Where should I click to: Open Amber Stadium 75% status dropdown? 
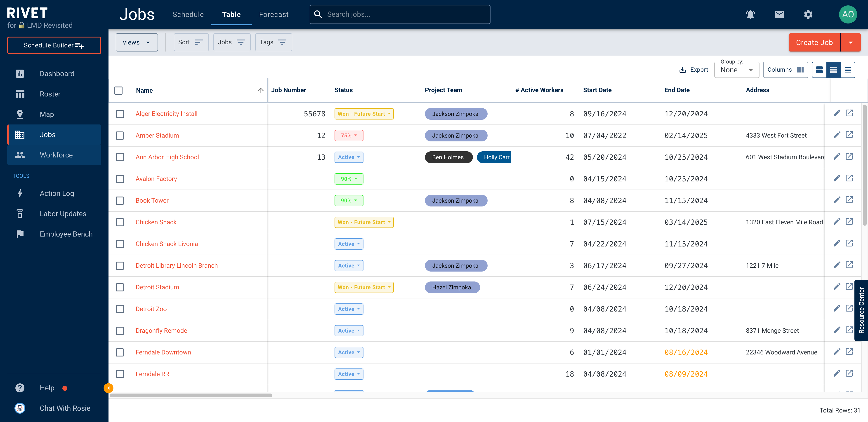[x=349, y=135]
